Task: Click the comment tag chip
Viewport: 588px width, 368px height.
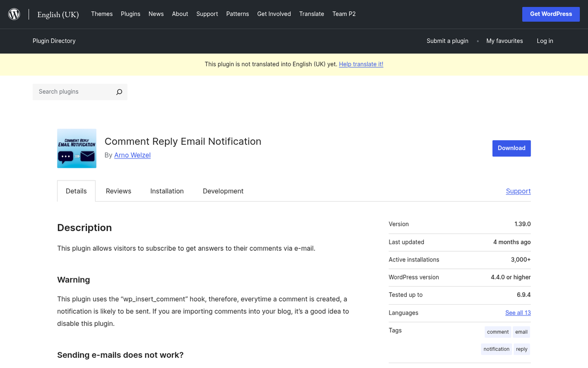Action: pyautogui.click(x=497, y=332)
